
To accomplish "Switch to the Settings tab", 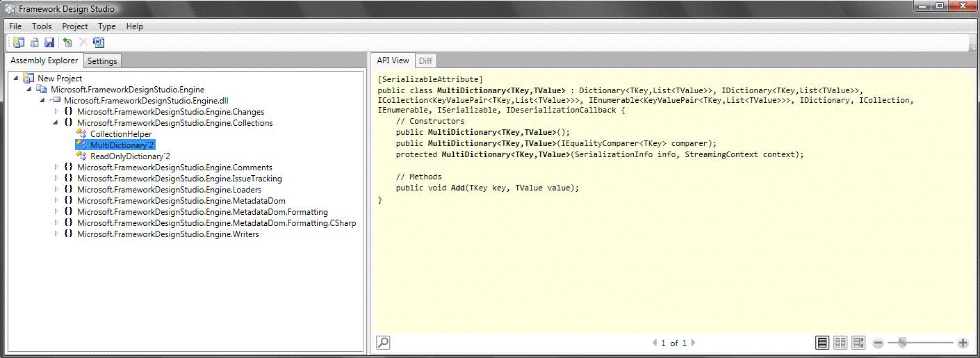I will click(x=102, y=61).
